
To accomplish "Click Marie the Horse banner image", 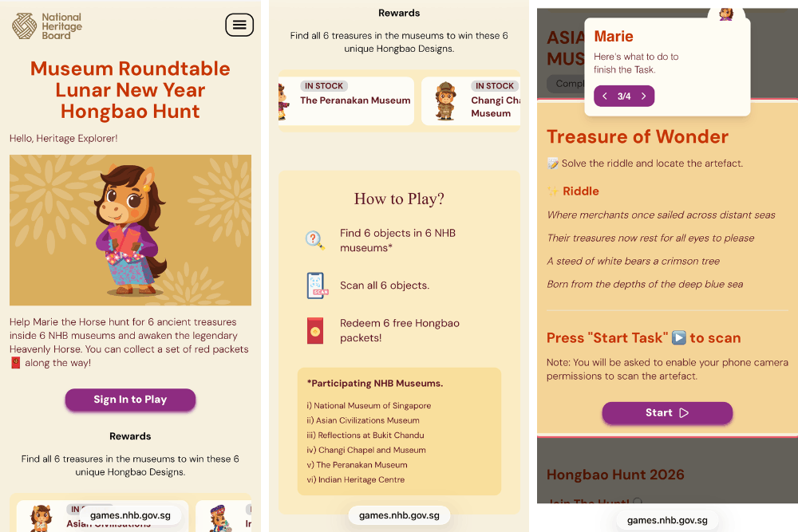I will tap(130, 230).
